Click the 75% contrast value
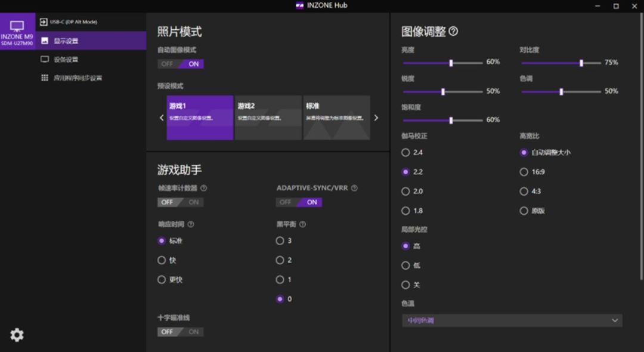The height and width of the screenshot is (352, 644). point(611,63)
